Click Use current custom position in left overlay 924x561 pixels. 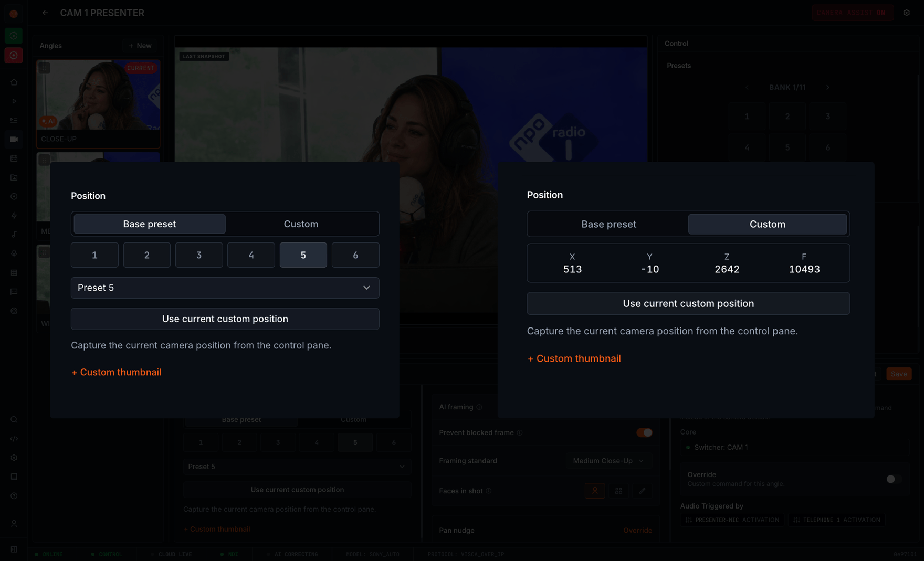225,319
